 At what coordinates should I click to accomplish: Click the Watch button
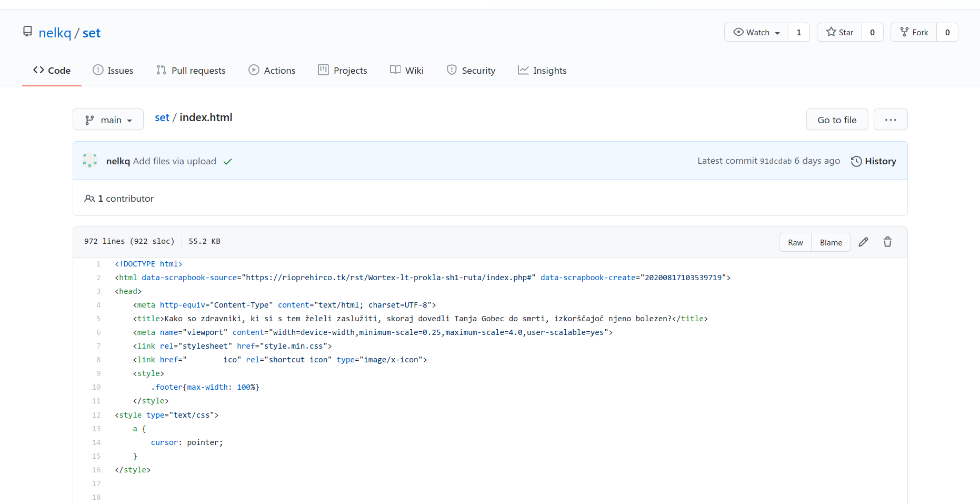point(756,32)
